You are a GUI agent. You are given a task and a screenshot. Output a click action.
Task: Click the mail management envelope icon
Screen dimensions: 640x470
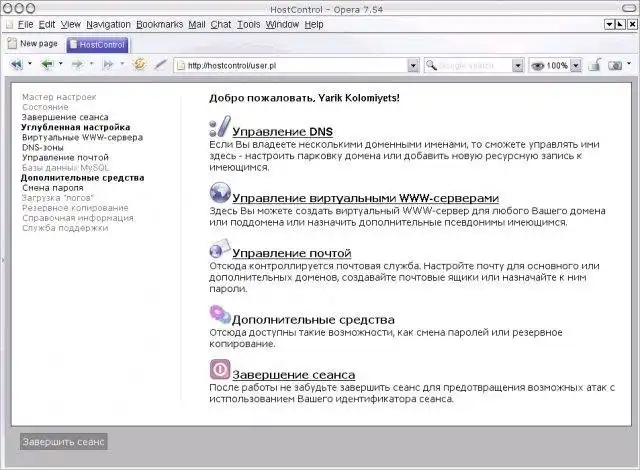[220, 248]
